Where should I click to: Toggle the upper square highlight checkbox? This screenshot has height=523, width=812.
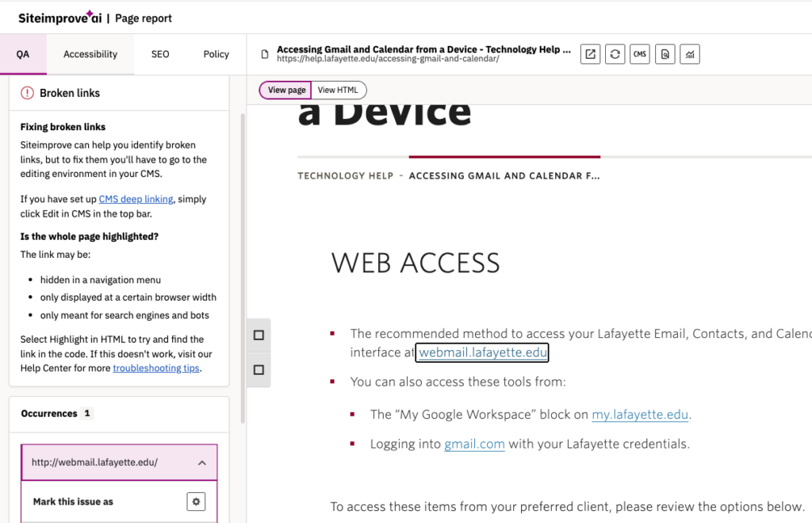[259, 335]
